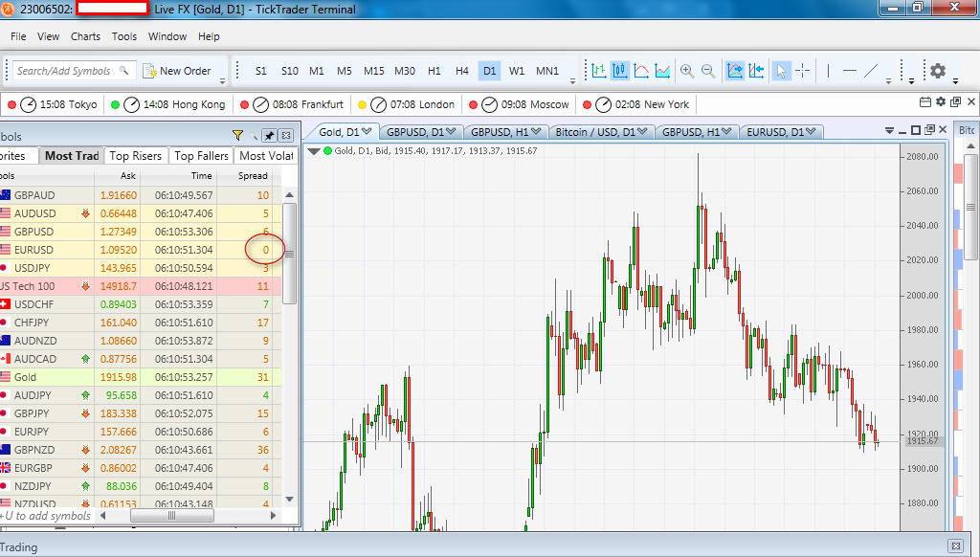Zoom in on the chart
Viewport: 980px width, 557px height.
[687, 71]
